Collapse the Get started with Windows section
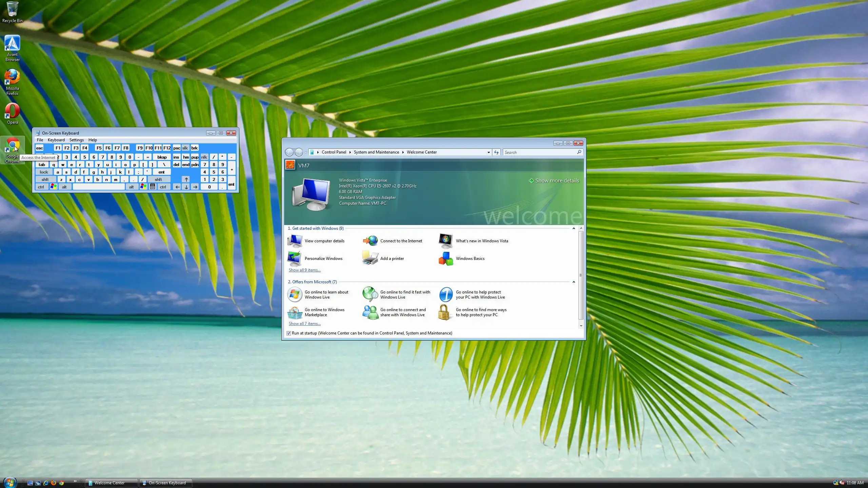 pyautogui.click(x=574, y=228)
